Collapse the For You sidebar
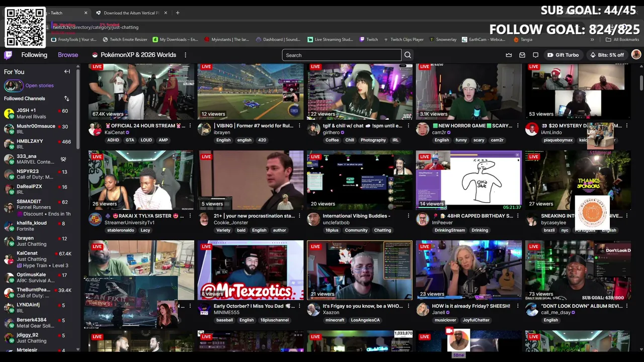The width and height of the screenshot is (644, 362). pos(67,72)
